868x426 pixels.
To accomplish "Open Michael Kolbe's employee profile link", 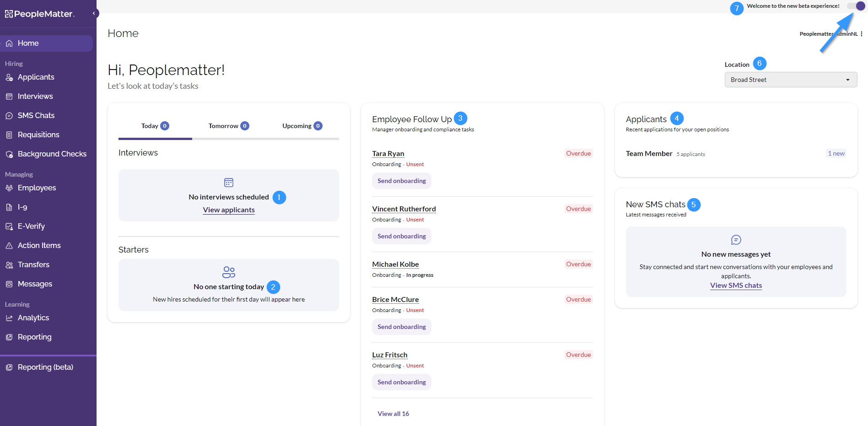I will tap(395, 264).
